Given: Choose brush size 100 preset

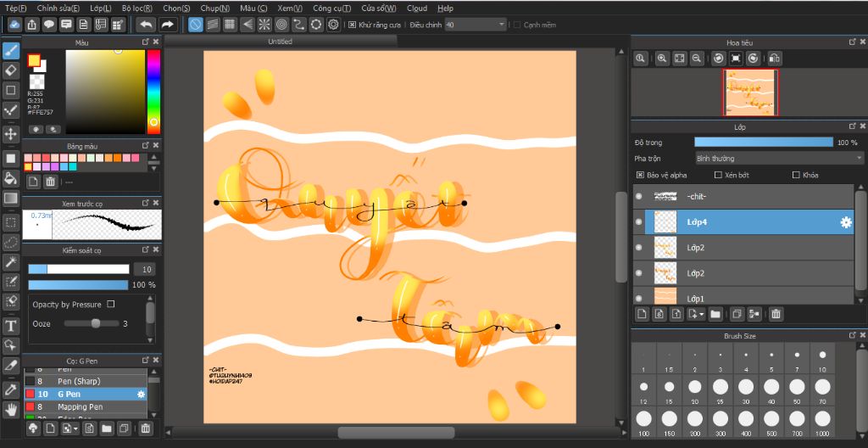Looking at the screenshot, I should coord(644,422).
